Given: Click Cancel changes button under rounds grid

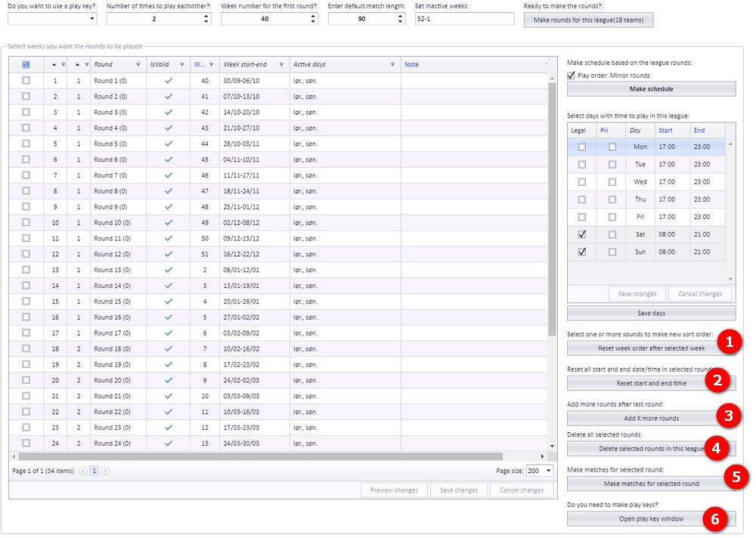Looking at the screenshot, I should click(522, 490).
